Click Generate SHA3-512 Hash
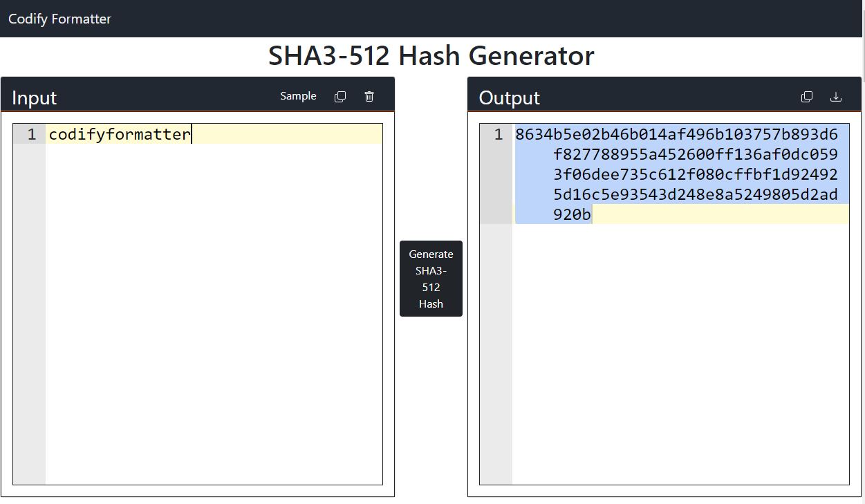 (x=431, y=279)
